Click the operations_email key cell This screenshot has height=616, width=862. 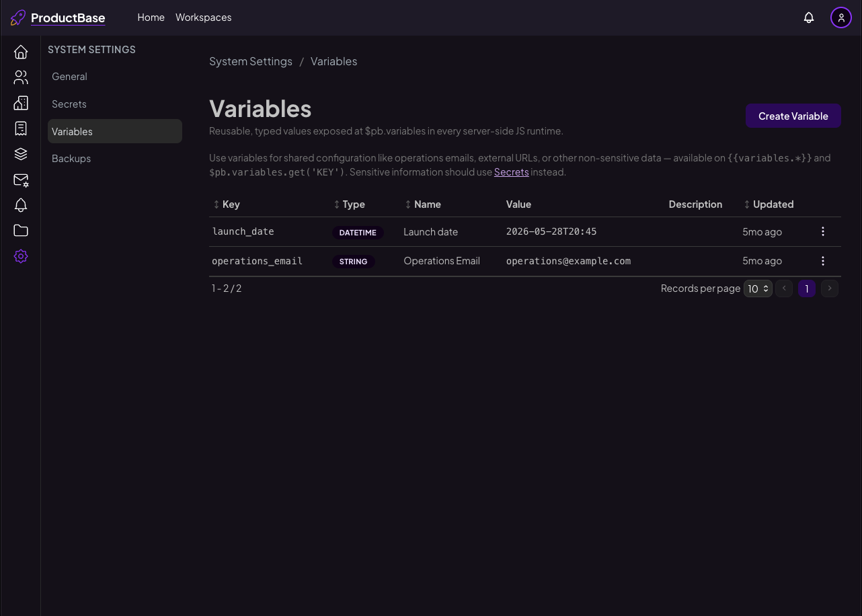[258, 261]
